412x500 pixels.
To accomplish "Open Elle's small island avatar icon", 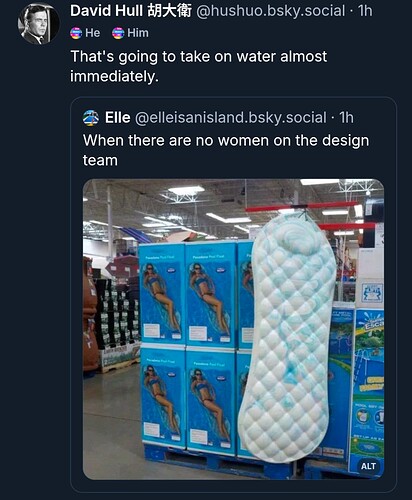I will point(91,118).
